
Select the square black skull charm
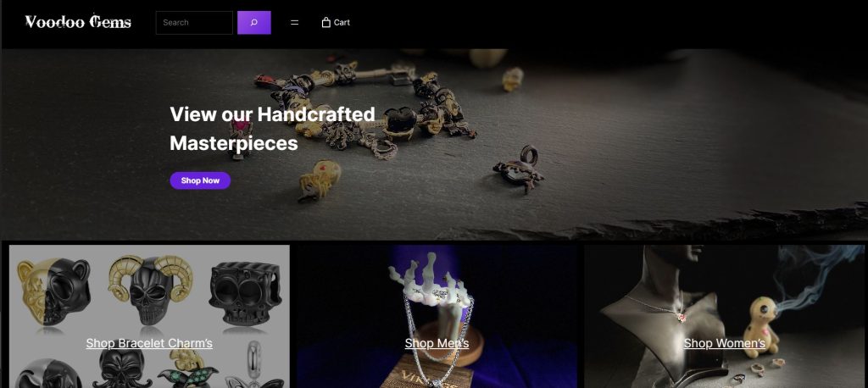(x=246, y=293)
